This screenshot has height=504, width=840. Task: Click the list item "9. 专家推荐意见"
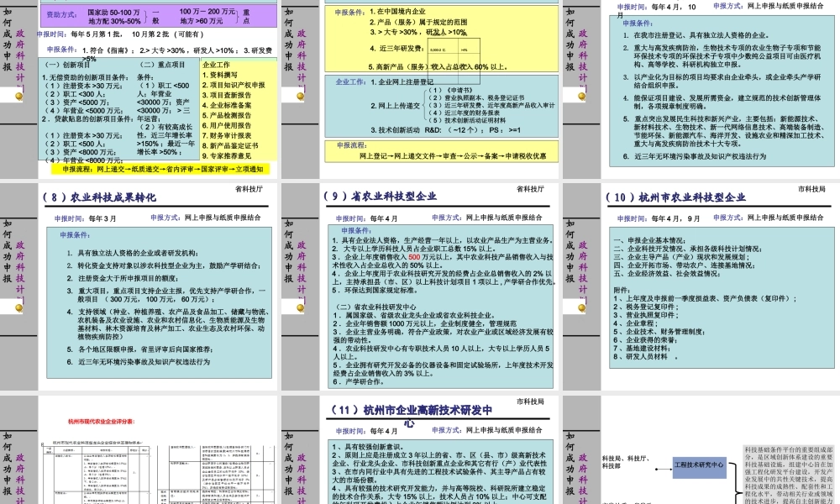pyautogui.click(x=227, y=156)
